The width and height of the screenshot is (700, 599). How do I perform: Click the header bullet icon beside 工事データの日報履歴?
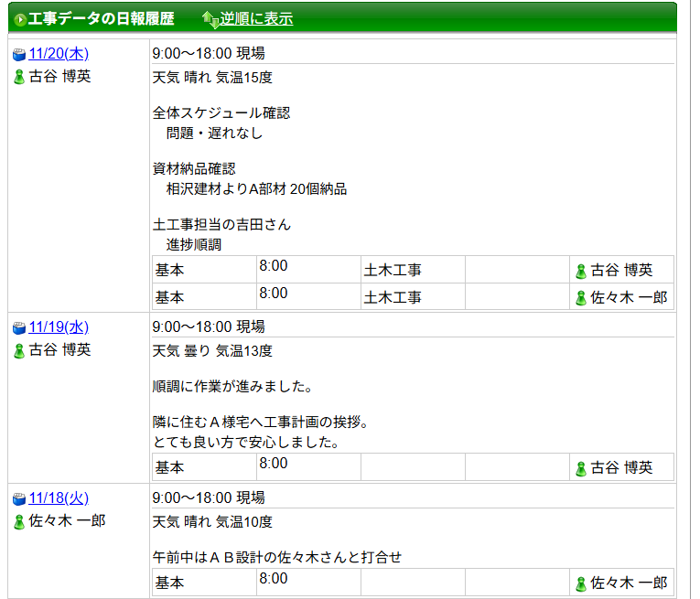pos(19,19)
